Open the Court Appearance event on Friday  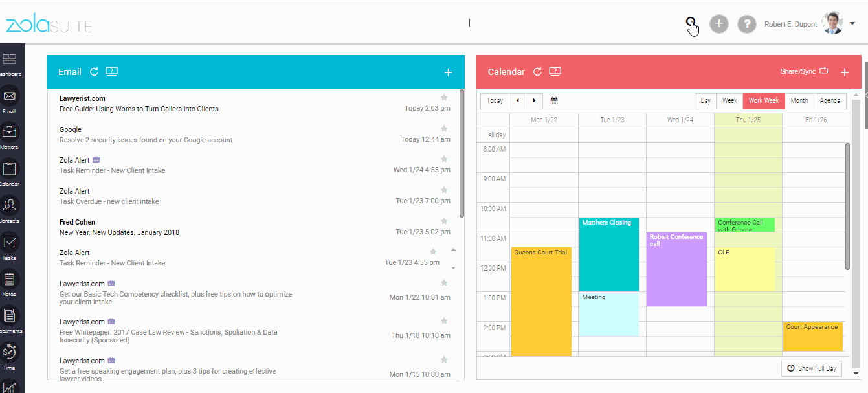click(x=813, y=337)
